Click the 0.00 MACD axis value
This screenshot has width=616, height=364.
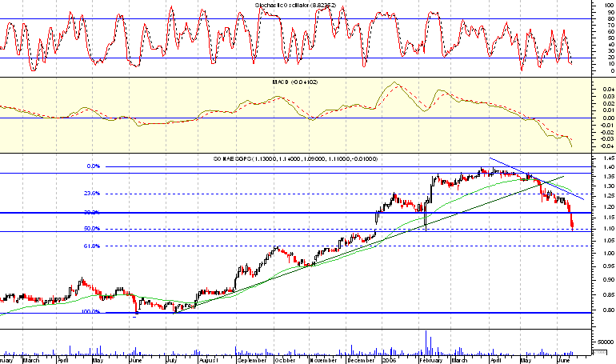610,118
